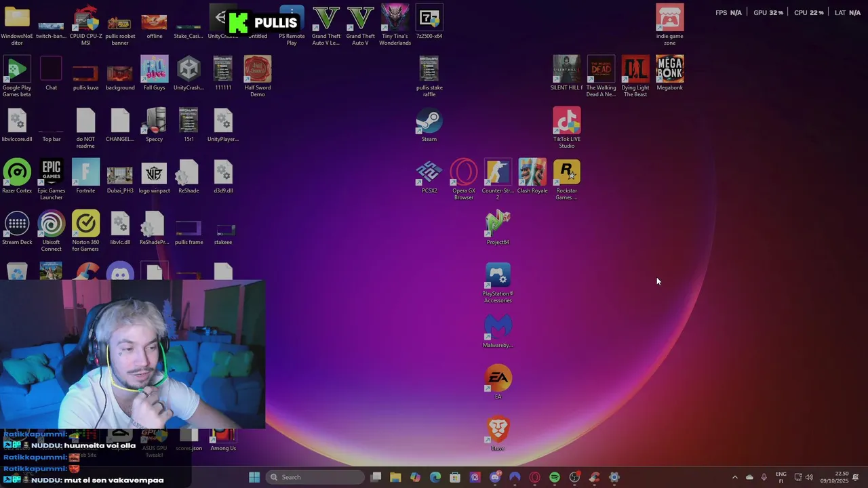This screenshot has height=488, width=868.
Task: Open indie game zone shortcut
Action: (669, 24)
